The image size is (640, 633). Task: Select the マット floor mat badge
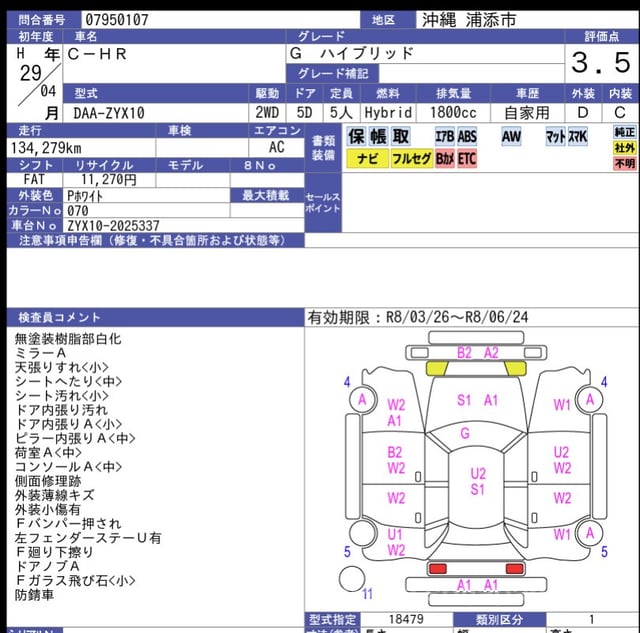[x=555, y=136]
